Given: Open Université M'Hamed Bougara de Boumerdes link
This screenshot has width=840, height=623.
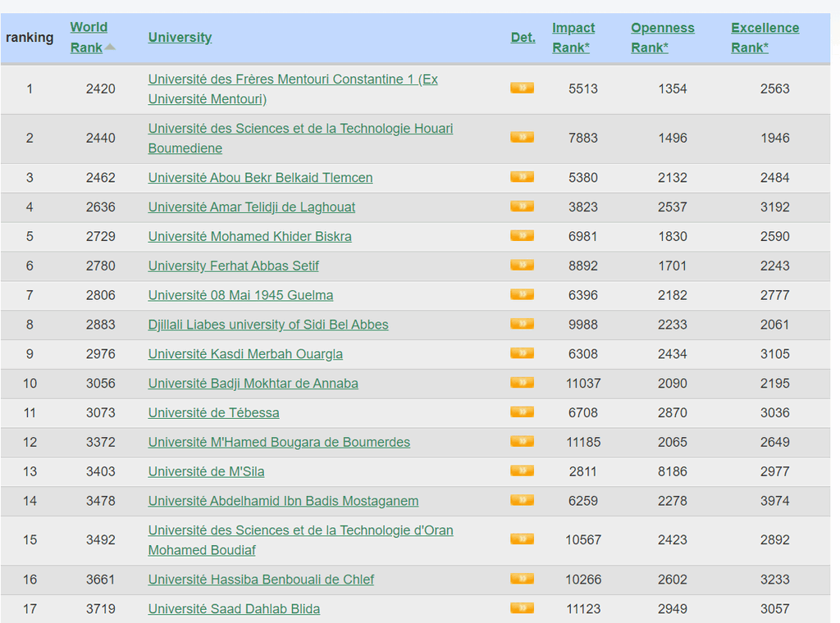Looking at the screenshot, I should (279, 443).
